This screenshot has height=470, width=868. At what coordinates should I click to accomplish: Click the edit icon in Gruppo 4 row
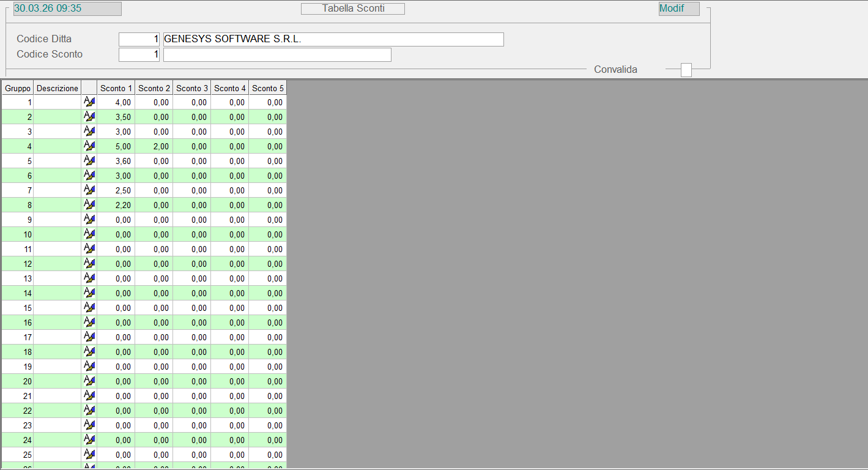click(x=89, y=146)
